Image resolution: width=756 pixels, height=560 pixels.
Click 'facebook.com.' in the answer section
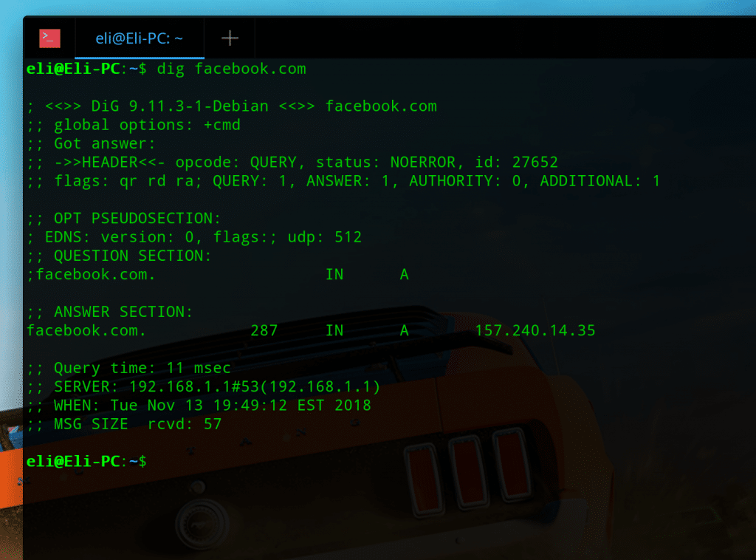(86, 331)
